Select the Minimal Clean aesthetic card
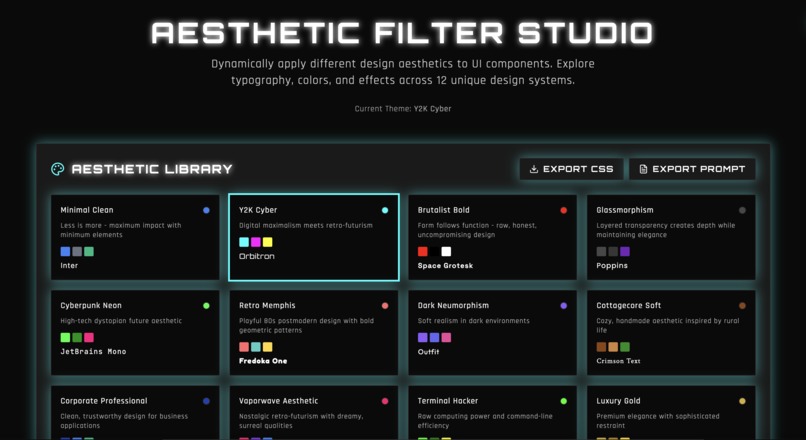This screenshot has width=806, height=440. 135,237
